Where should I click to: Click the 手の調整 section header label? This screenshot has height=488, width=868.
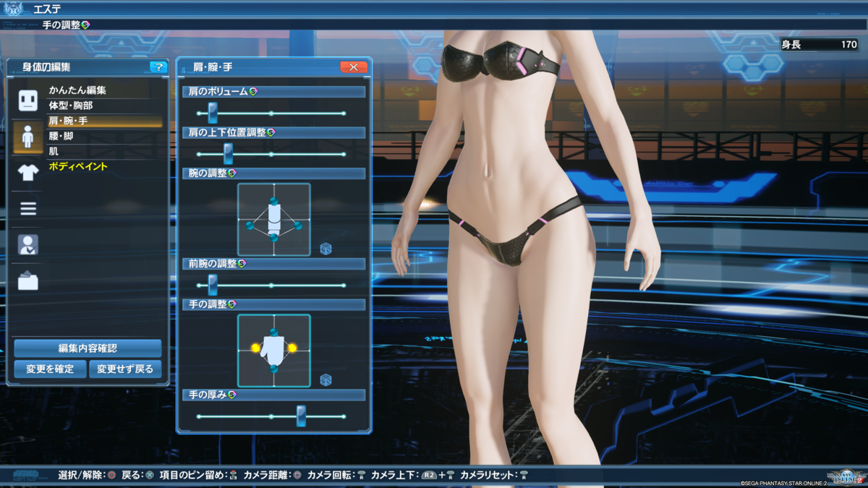(x=208, y=304)
